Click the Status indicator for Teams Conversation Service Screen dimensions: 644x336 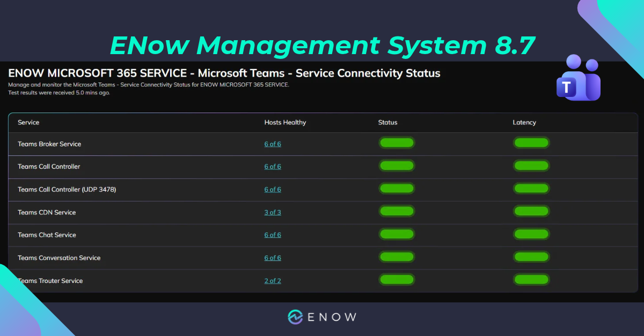397,257
